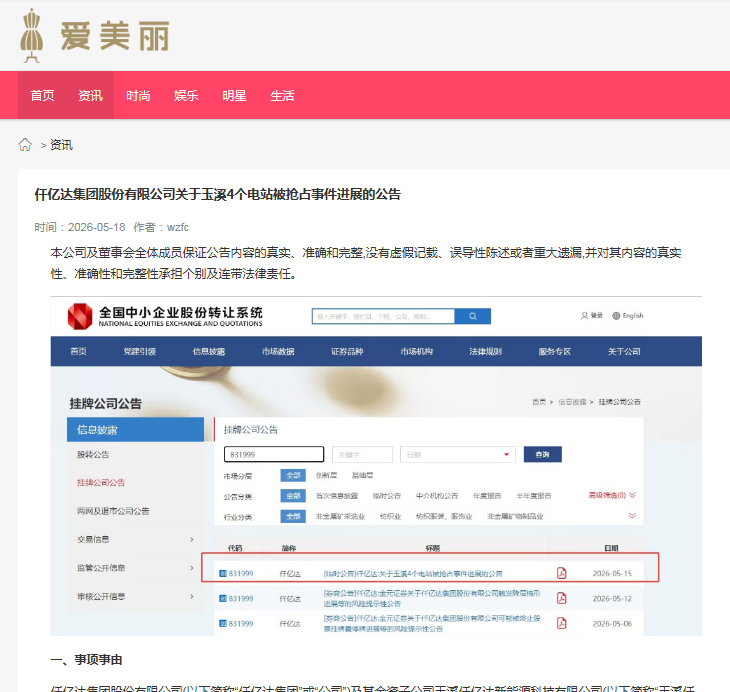The image size is (730, 692).
Task: Click the 爱美丽 mannequin logo icon
Action: [32, 35]
